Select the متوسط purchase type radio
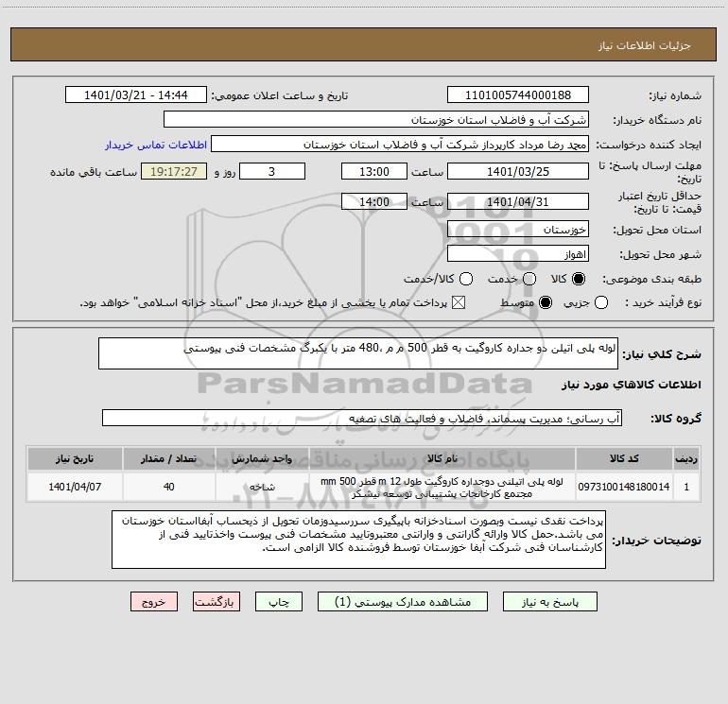The height and width of the screenshot is (704, 728). [546, 302]
